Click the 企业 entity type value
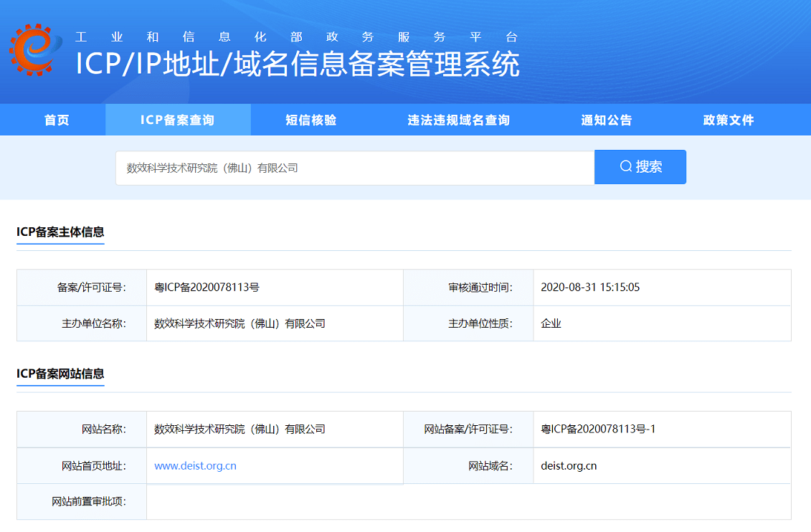The height and width of the screenshot is (532, 811). click(551, 323)
